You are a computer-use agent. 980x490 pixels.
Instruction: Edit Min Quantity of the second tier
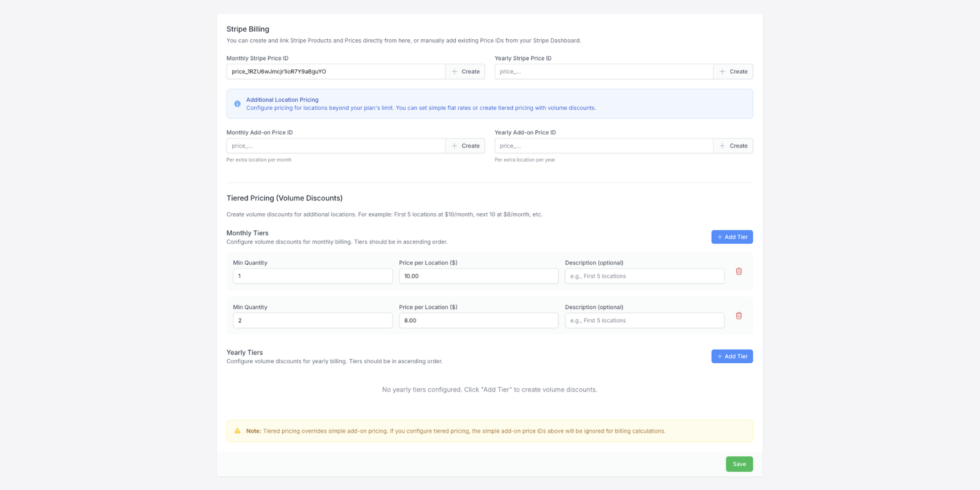pyautogui.click(x=312, y=320)
